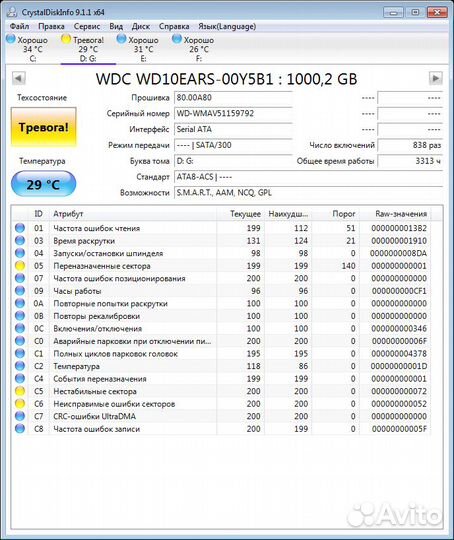Click blue status icon of attribute C7
The image size is (454, 540).
coord(20,416)
